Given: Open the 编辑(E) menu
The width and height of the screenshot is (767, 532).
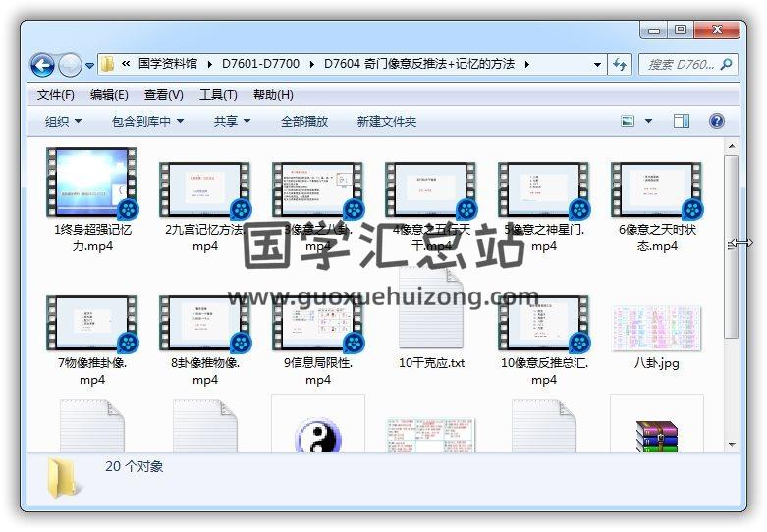Looking at the screenshot, I should 109,95.
